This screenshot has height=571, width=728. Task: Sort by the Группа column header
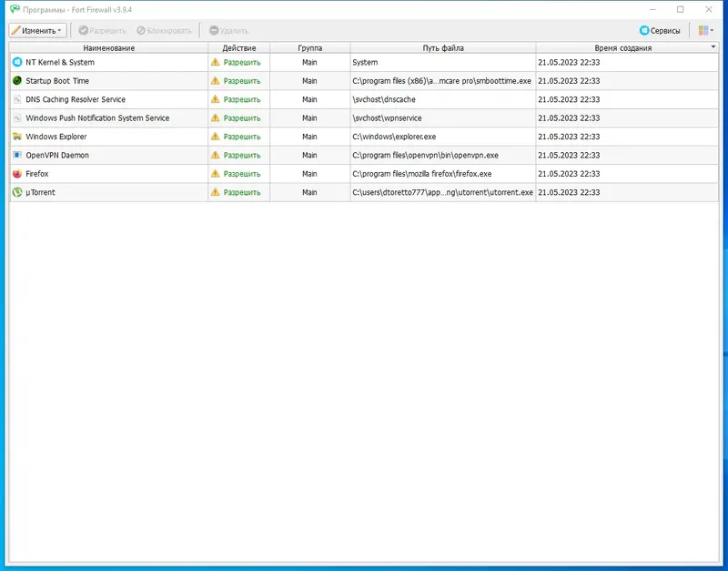coord(310,48)
